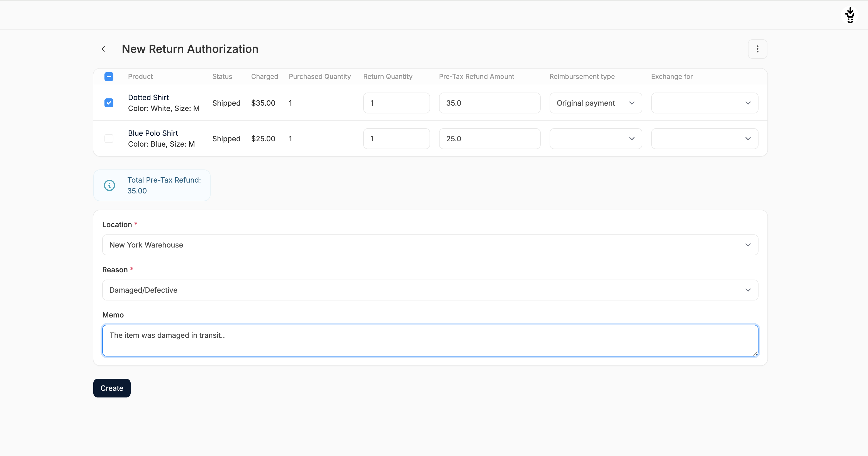The width and height of the screenshot is (868, 456).
Task: Open Dotted Shirt reimbursement type dropdown
Action: tap(595, 103)
